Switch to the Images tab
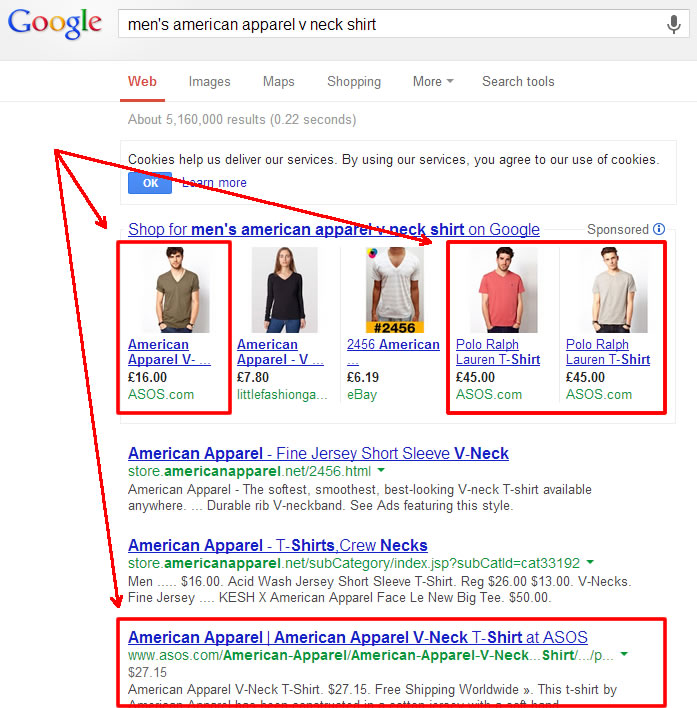The width and height of the screenshot is (697, 708). pos(209,82)
